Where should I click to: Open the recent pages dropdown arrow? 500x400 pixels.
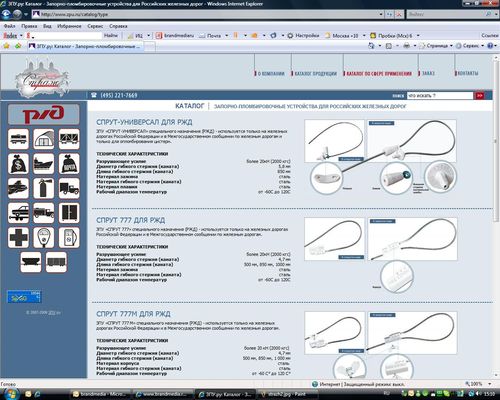pos(26,15)
